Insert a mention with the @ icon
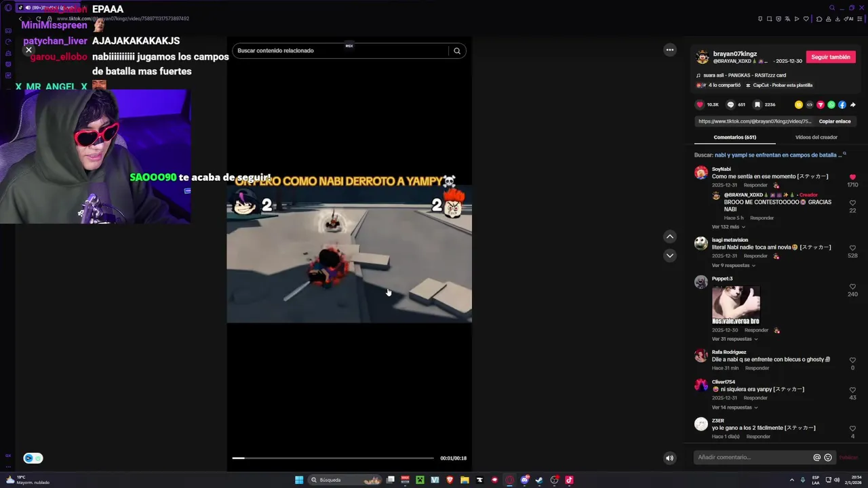Image resolution: width=868 pixels, height=488 pixels. click(816, 457)
